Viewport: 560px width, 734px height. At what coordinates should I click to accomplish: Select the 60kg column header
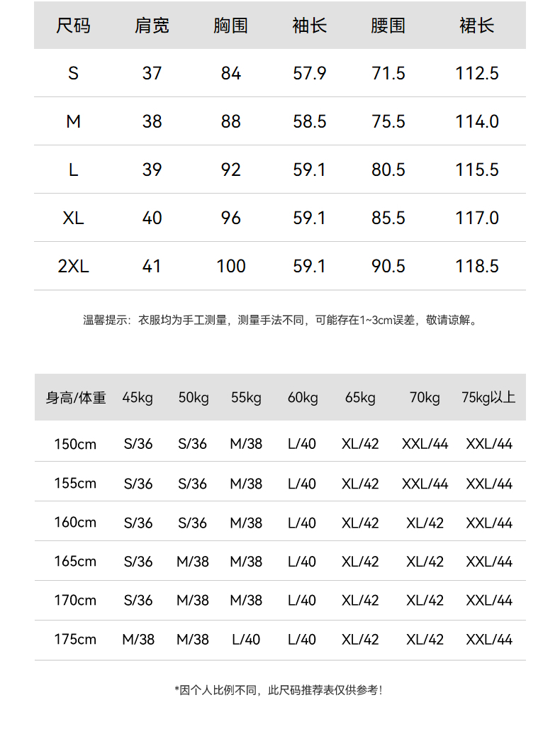click(x=303, y=398)
